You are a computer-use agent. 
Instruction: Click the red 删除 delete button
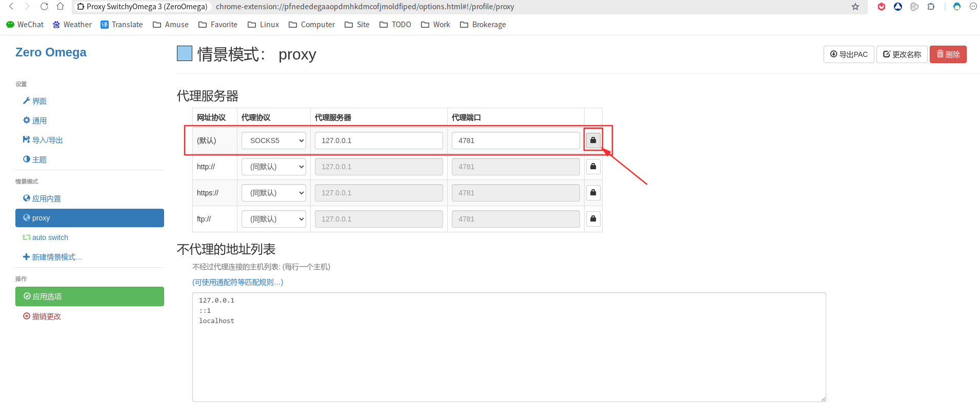click(948, 54)
